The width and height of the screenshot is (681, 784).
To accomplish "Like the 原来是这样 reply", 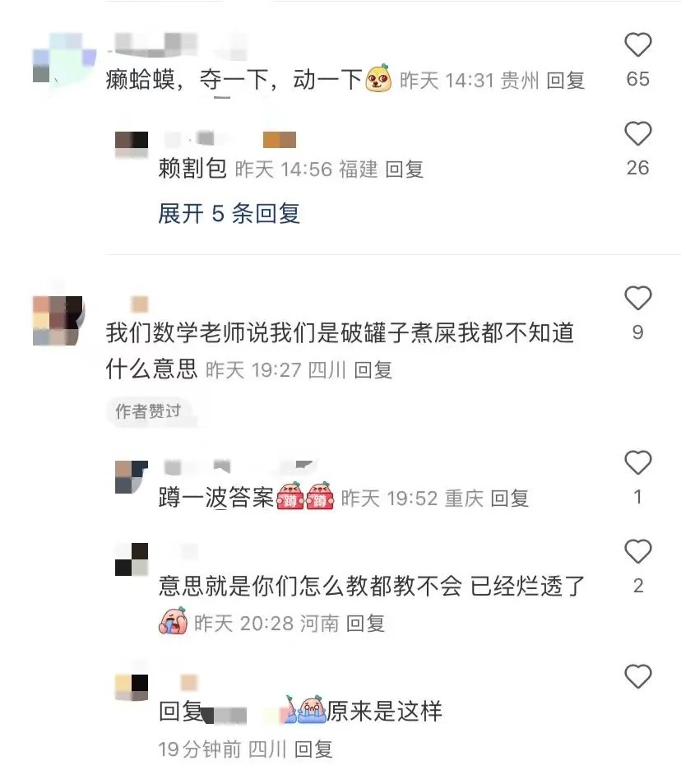I will [x=638, y=676].
